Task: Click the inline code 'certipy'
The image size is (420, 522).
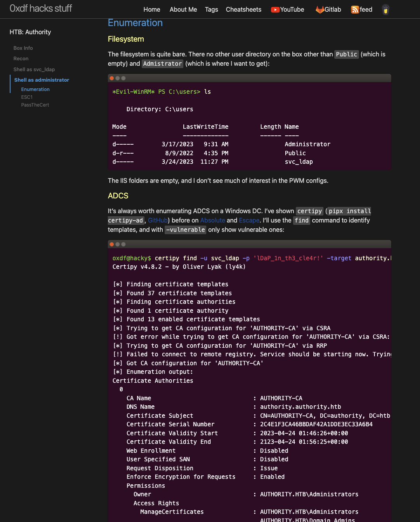Action: click(310, 211)
